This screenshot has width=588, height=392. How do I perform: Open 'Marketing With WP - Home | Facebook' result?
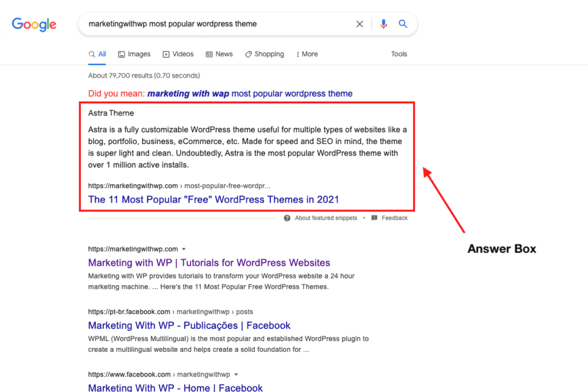click(x=175, y=387)
